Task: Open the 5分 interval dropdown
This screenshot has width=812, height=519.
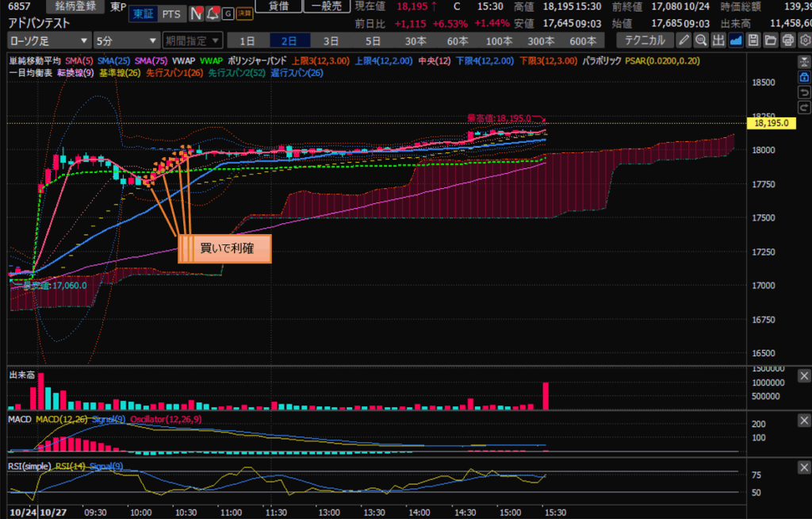Action: [124, 40]
